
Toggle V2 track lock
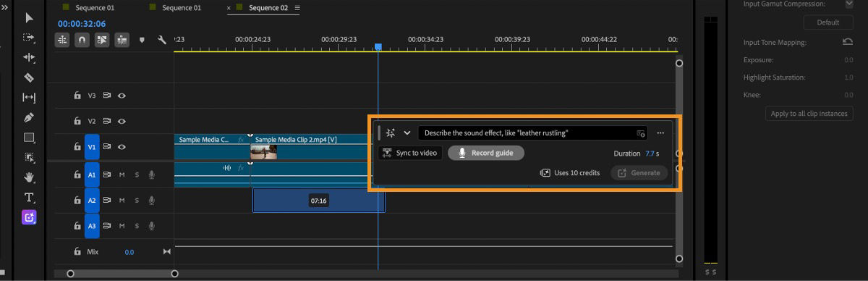77,121
